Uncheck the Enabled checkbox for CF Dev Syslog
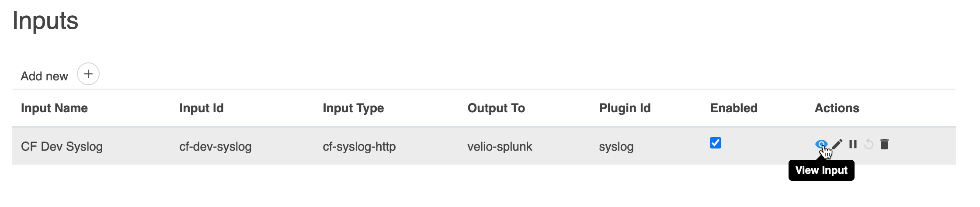The height and width of the screenshot is (207, 980). point(716,143)
